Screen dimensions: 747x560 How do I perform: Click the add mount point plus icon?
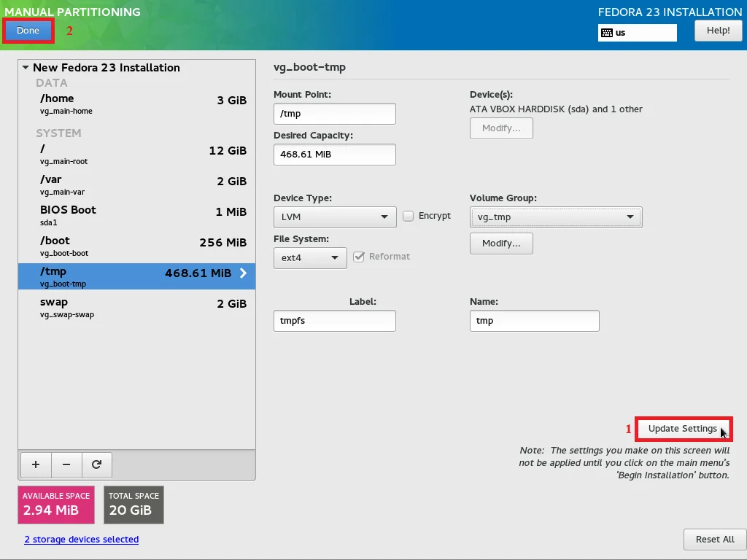36,464
